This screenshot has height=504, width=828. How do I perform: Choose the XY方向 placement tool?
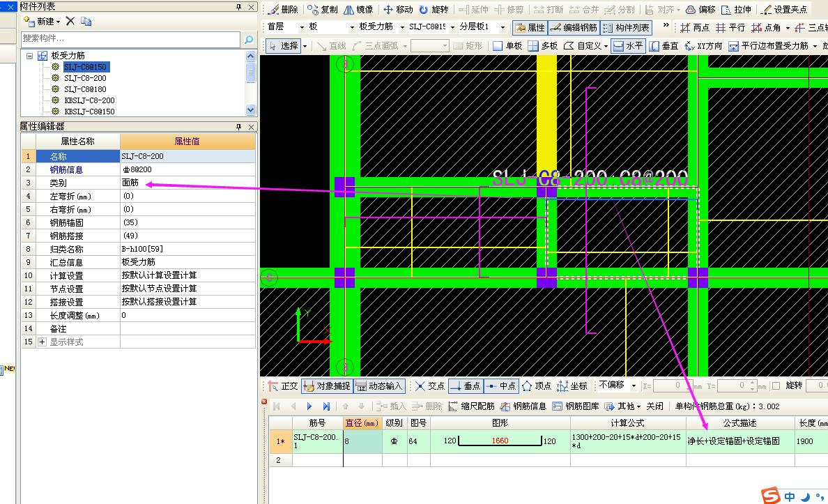click(703, 46)
